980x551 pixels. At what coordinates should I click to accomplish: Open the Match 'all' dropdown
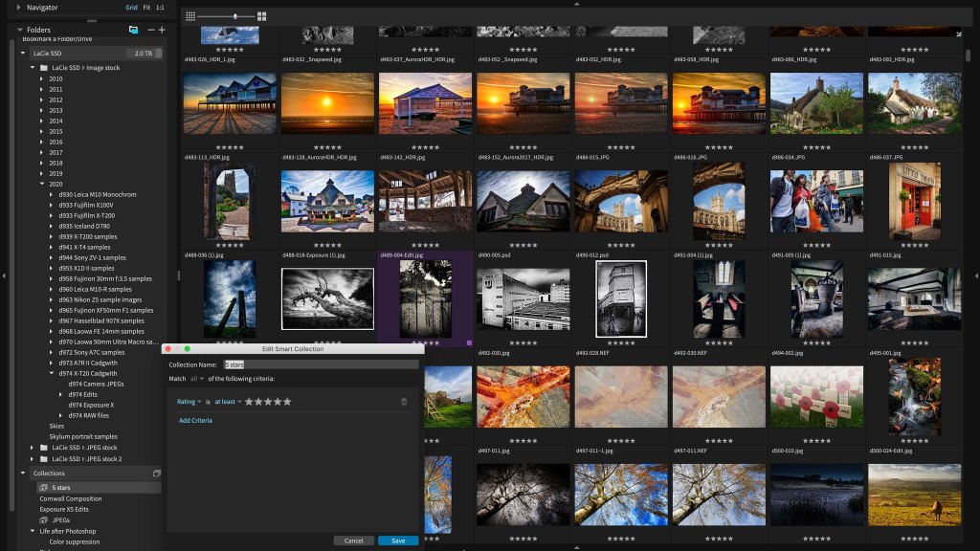(x=198, y=379)
